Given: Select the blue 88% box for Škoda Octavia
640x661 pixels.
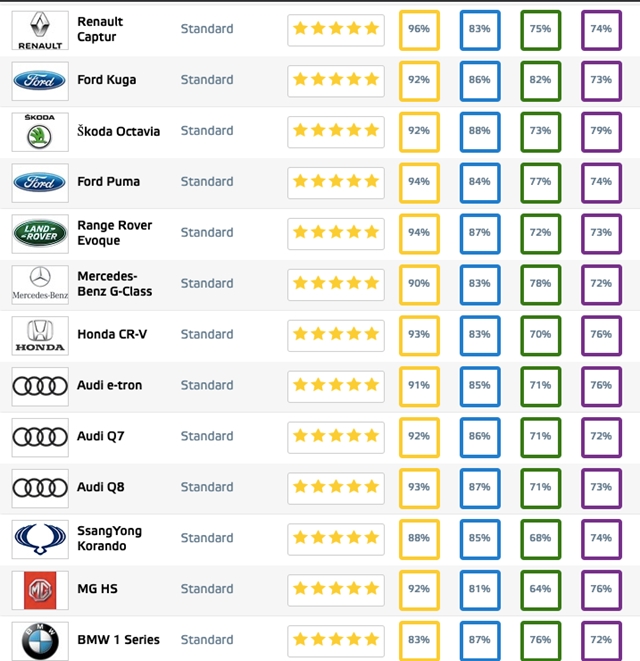Looking at the screenshot, I should coord(480,132).
